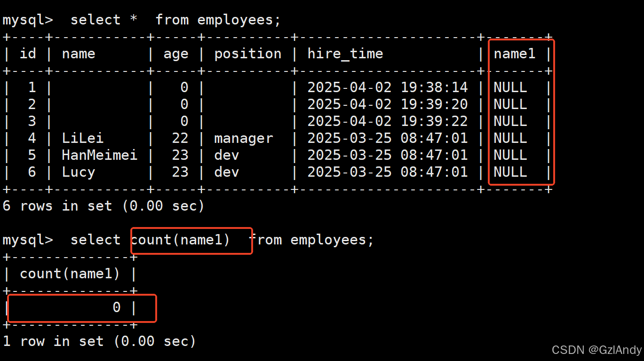Screen dimensions: 644x361
Task: Click the 'name1' column header
Action: [x=515, y=54]
